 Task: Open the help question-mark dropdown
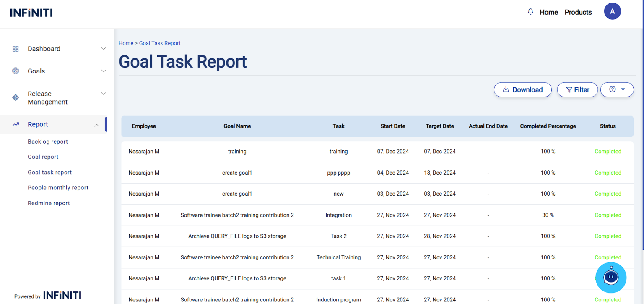click(617, 89)
